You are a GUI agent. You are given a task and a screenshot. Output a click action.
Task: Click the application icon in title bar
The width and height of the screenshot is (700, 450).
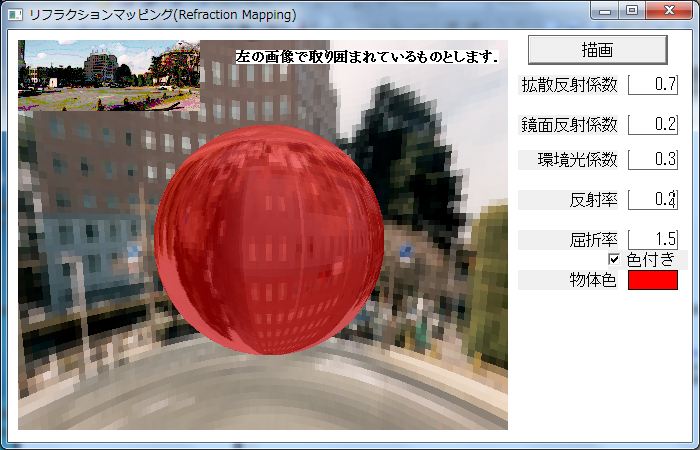point(15,14)
